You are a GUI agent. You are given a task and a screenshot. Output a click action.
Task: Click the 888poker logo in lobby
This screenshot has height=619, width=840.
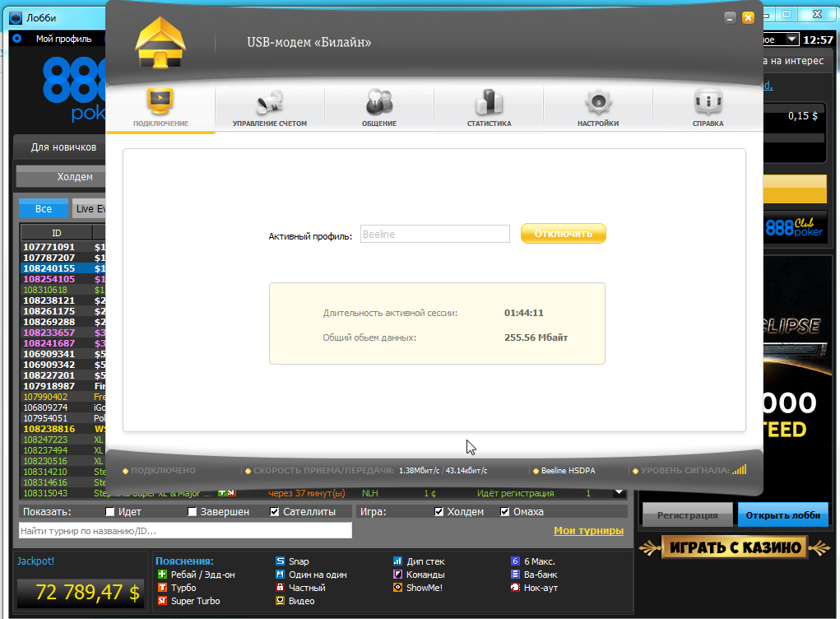pos(74,90)
